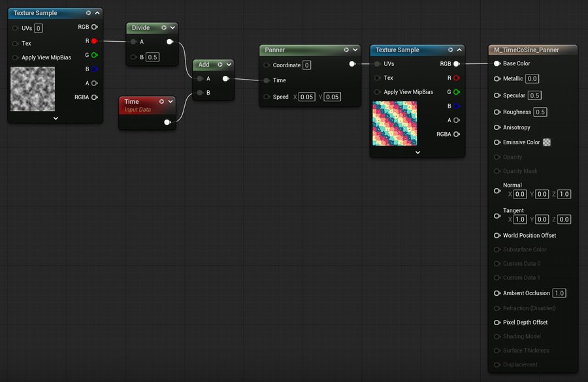
Task: Toggle preview on colorful Texture Sample header
Action: coord(450,50)
